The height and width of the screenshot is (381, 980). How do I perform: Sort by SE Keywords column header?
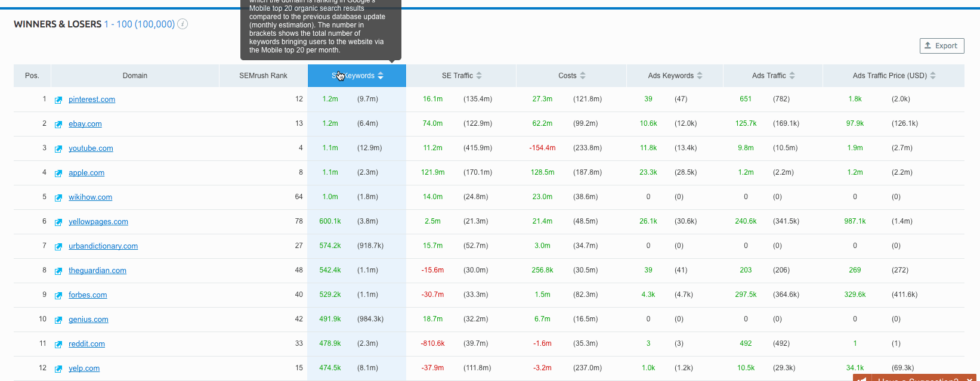coord(357,76)
